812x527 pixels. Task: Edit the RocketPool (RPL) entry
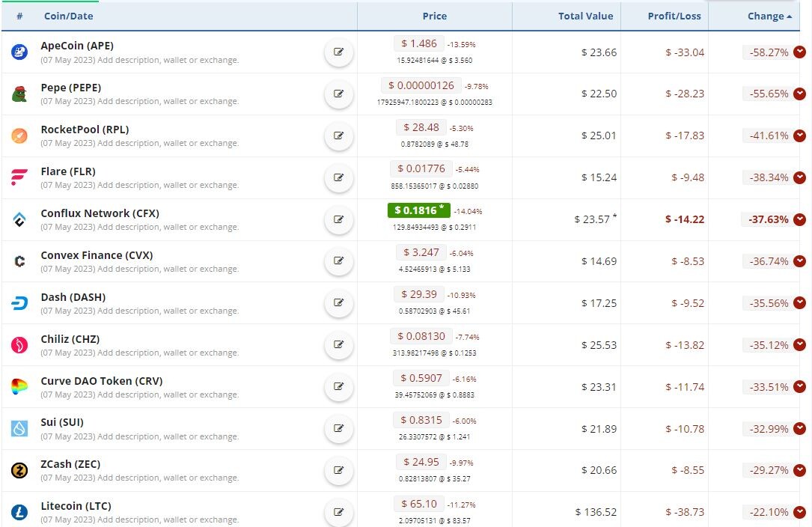(x=339, y=135)
